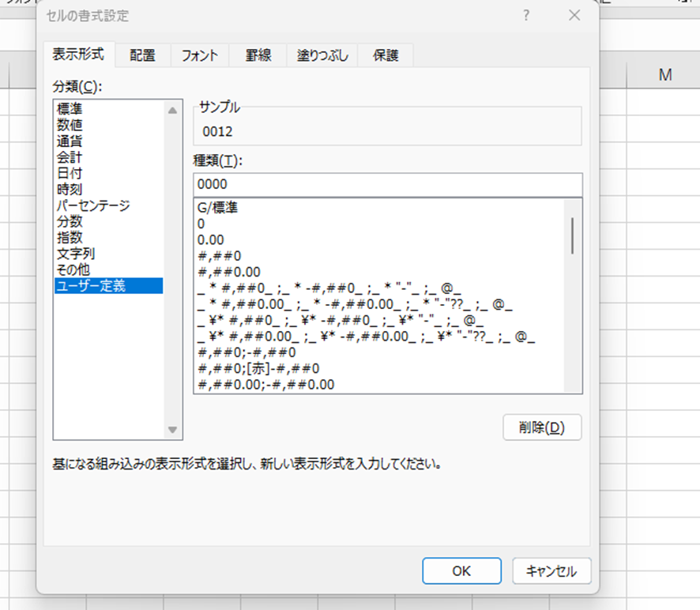Screen dimensions: 700x610
Task: Open the help question mark icon
Action: point(527,16)
